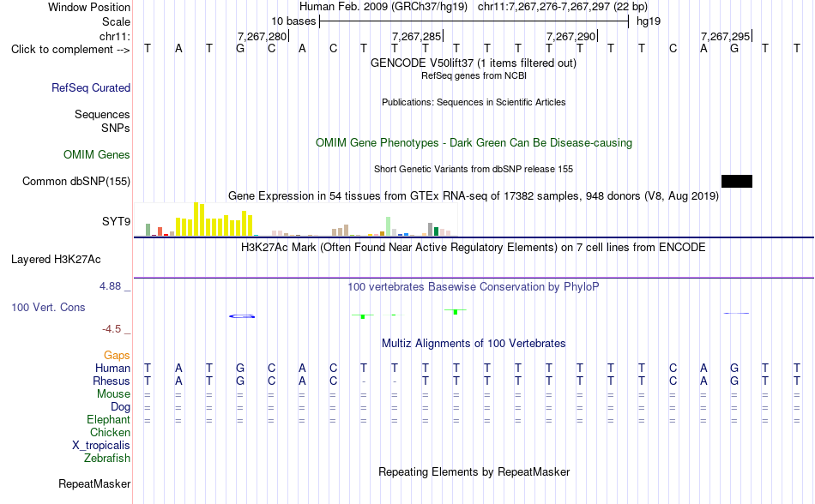
Task: Click 'Short Genetic Variants from dbSNP release 155'
Action: click(x=474, y=169)
